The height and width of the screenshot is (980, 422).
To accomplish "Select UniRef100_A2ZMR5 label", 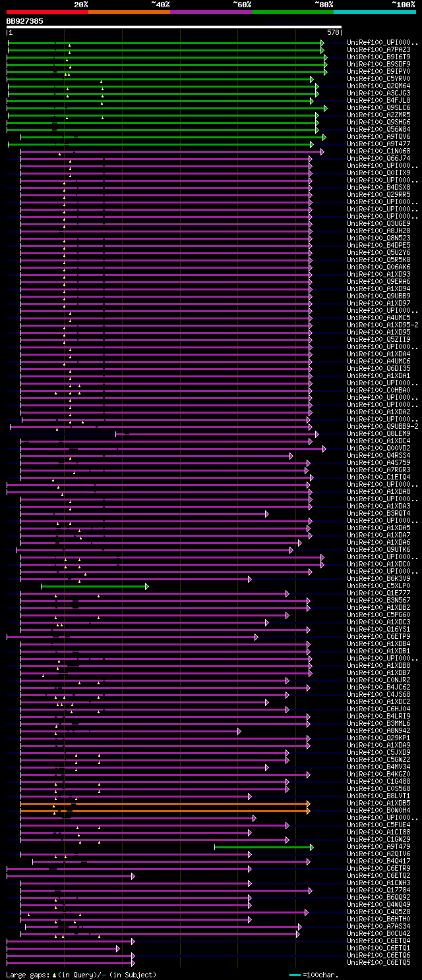I will coord(378,115).
